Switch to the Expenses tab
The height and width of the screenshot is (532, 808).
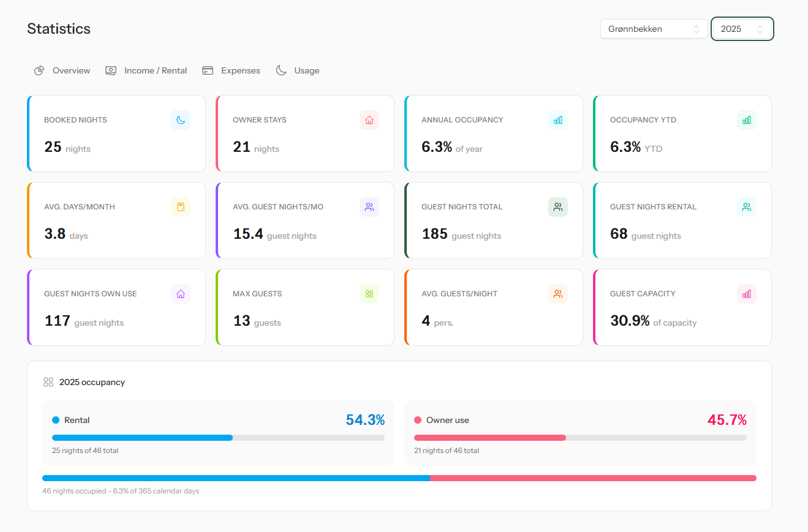(x=231, y=70)
